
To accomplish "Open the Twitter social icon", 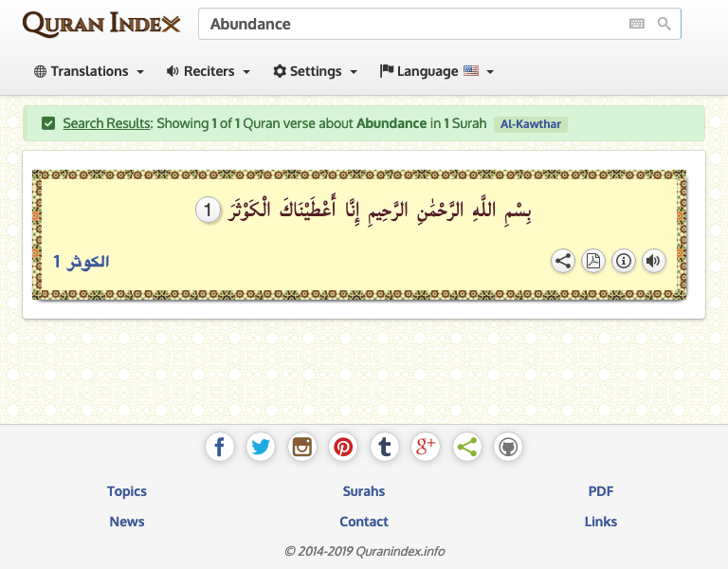I will click(x=261, y=447).
